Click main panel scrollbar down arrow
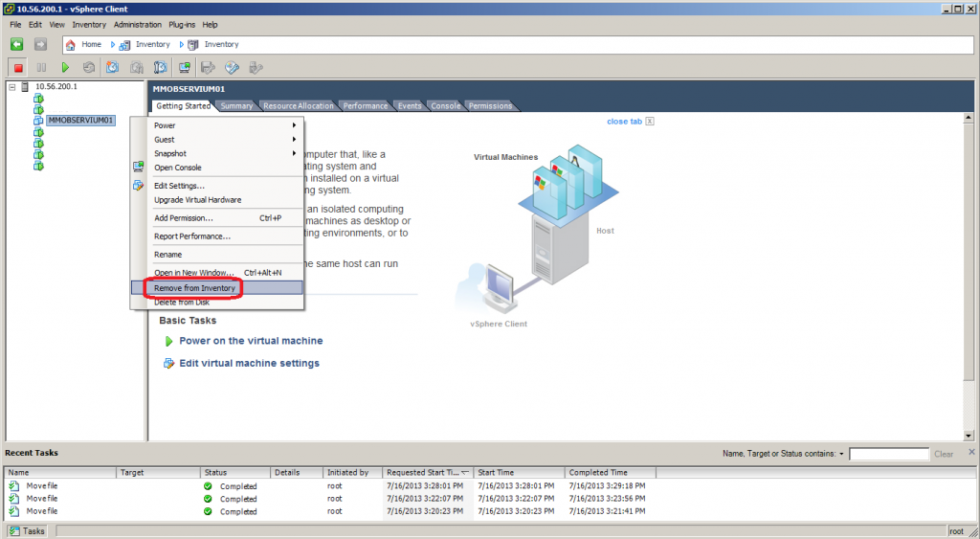 click(x=969, y=436)
